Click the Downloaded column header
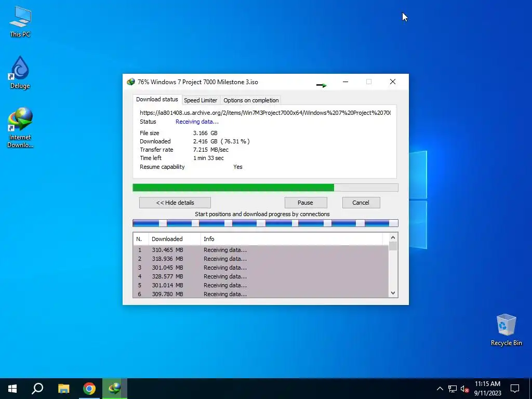This screenshot has height=399, width=532. pos(175,239)
